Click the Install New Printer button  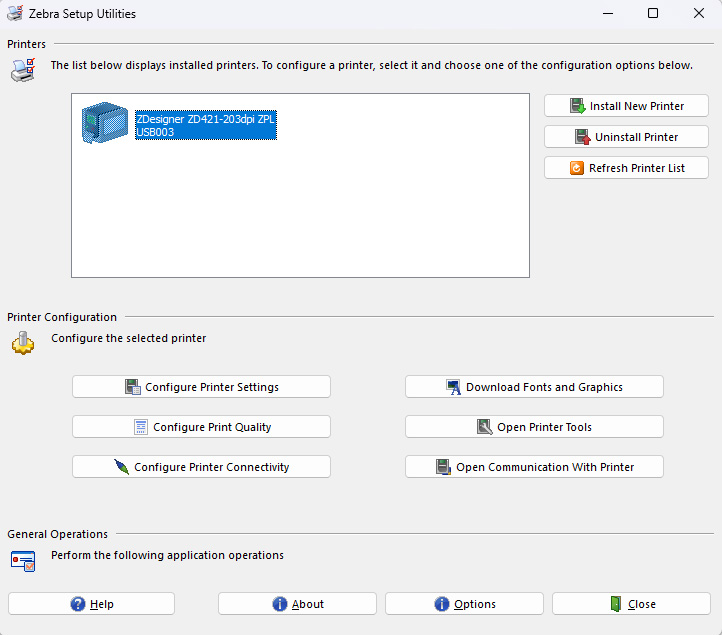[626, 106]
